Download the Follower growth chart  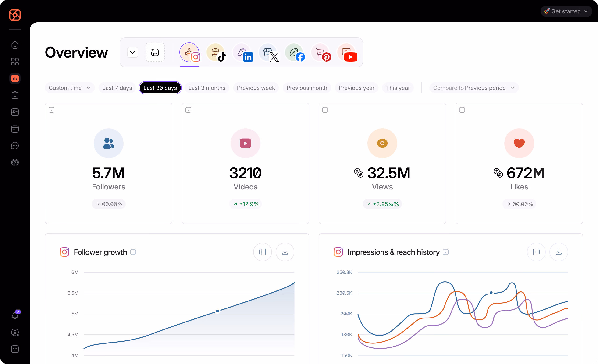[x=285, y=252]
